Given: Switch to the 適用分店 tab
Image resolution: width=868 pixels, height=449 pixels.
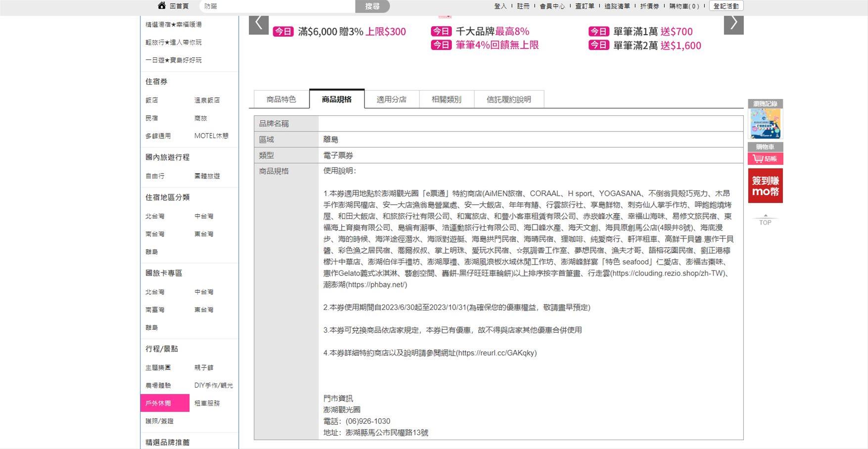Looking at the screenshot, I should point(392,99).
